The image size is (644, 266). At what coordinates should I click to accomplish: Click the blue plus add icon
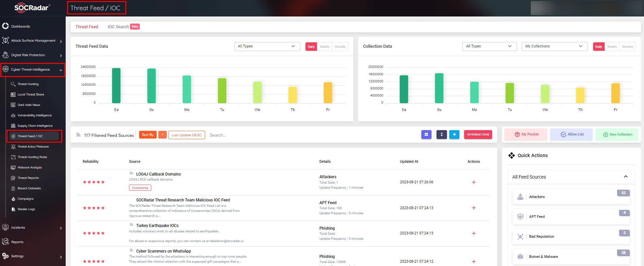click(x=454, y=135)
